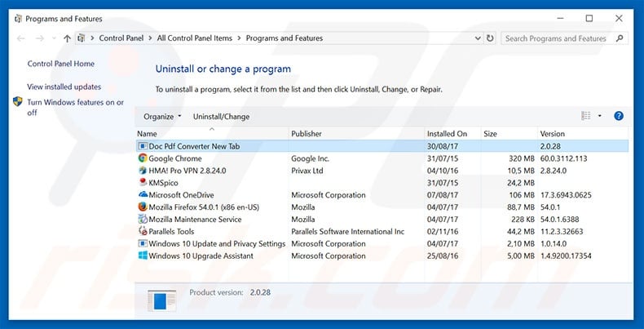This screenshot has width=644, height=329.
Task: Select the Doc Pdf Converter New Tab row
Action: 382,146
